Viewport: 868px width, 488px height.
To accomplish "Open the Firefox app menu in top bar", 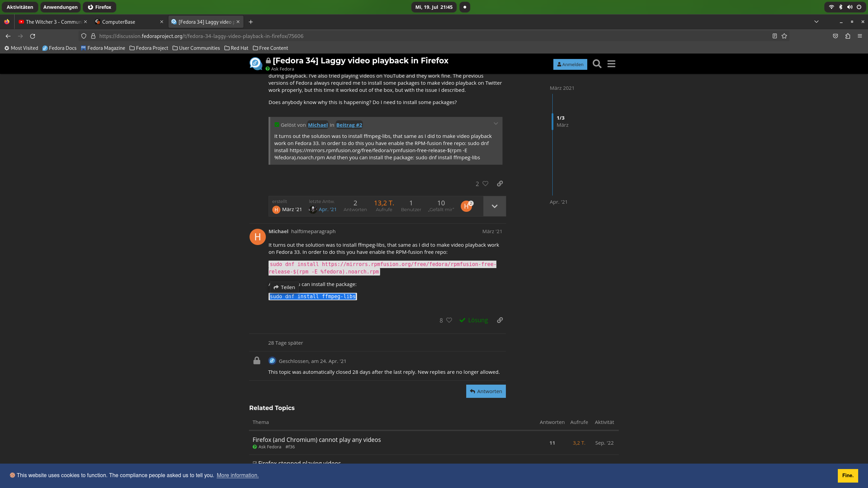I will 99,7.
